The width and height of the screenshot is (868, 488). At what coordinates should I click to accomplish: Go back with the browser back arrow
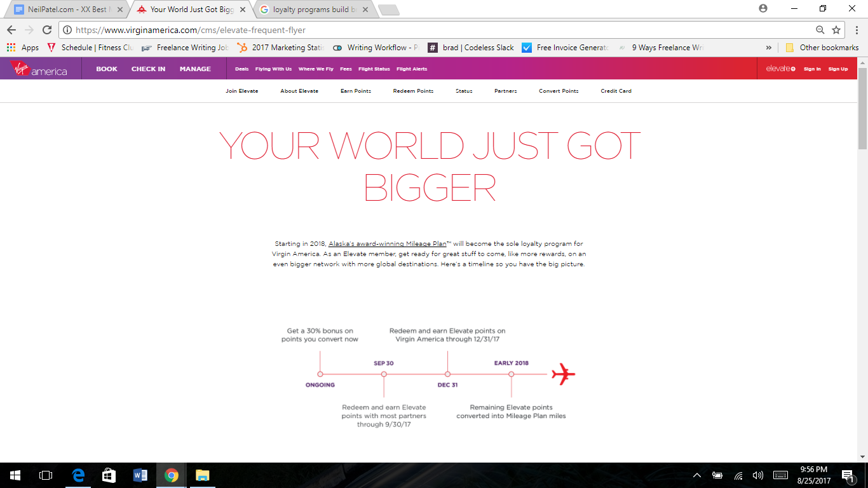[x=11, y=30]
